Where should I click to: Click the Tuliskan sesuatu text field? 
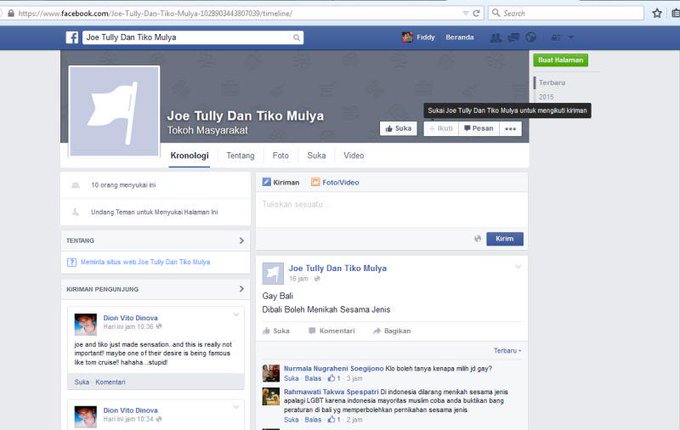click(x=392, y=210)
